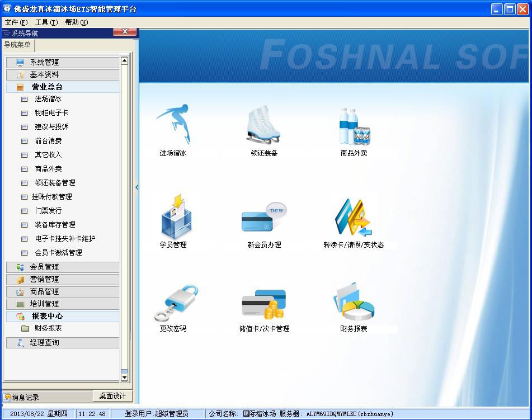Click the navigation scrollbar down arrow

pos(125,377)
